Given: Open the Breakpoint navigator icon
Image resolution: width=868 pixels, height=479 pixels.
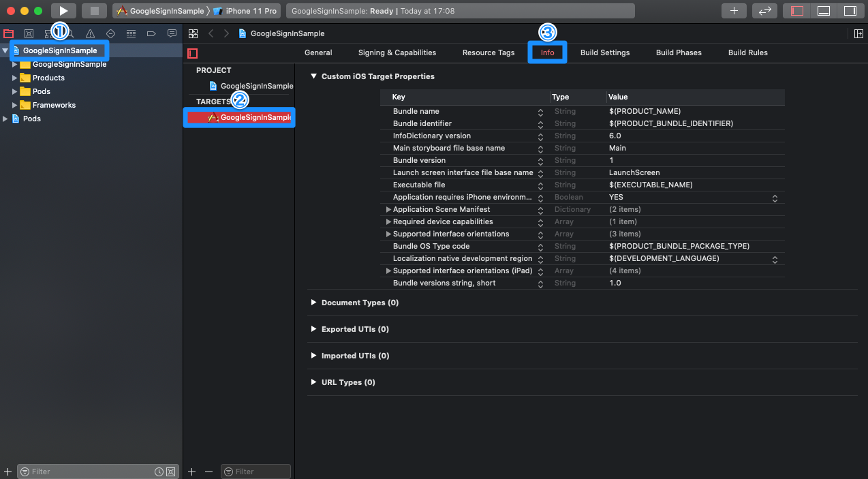Looking at the screenshot, I should pos(151,33).
